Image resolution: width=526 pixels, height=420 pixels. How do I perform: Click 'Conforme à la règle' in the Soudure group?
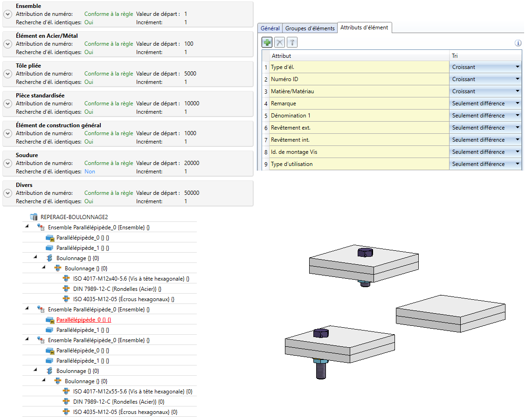click(109, 163)
